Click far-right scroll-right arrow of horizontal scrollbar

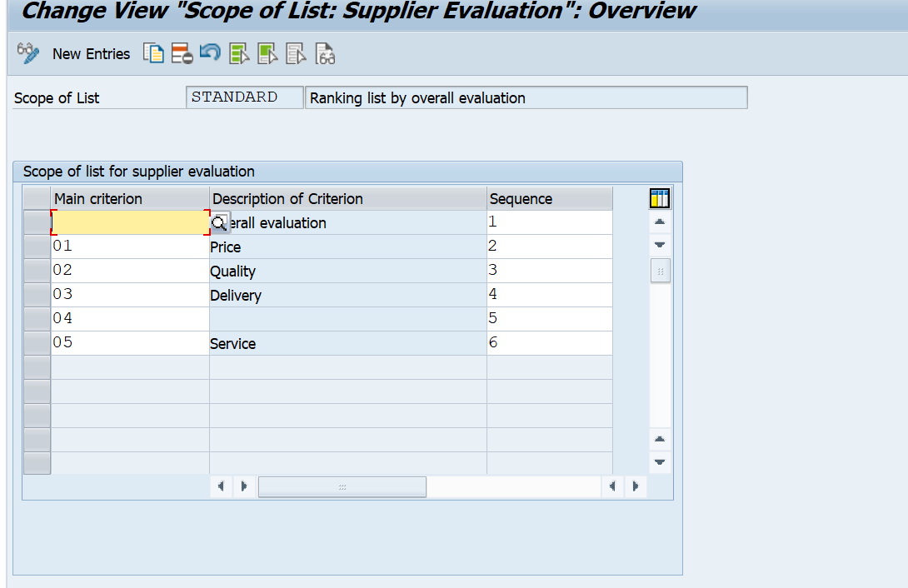pos(636,486)
